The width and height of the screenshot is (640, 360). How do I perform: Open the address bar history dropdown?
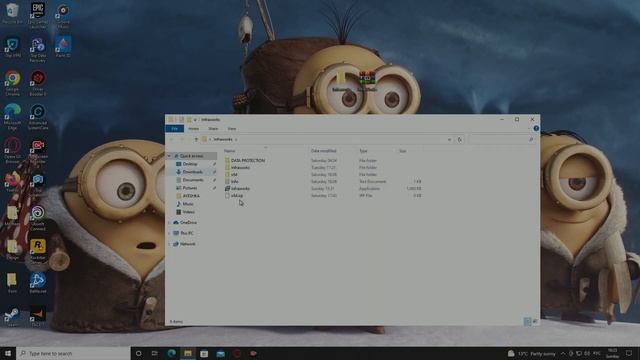click(449, 140)
